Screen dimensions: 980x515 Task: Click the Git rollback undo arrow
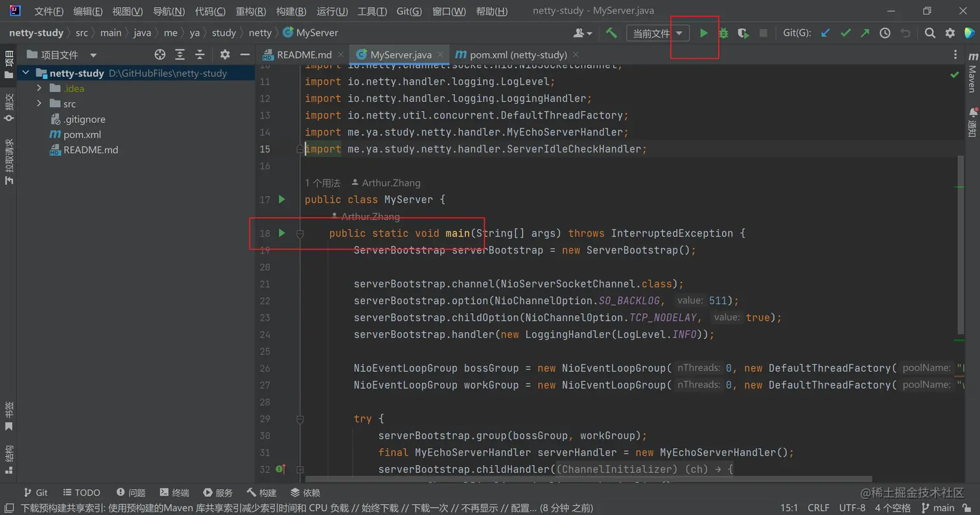point(905,33)
